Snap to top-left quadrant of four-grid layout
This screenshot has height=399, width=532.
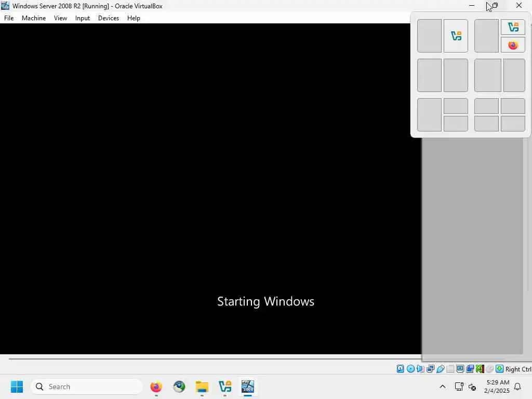pos(486,106)
